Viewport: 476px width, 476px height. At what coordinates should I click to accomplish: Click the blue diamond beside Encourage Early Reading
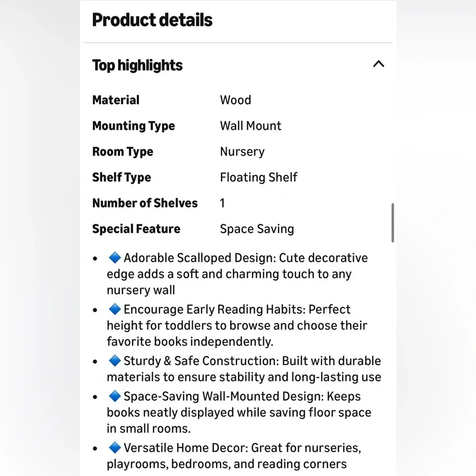click(115, 309)
